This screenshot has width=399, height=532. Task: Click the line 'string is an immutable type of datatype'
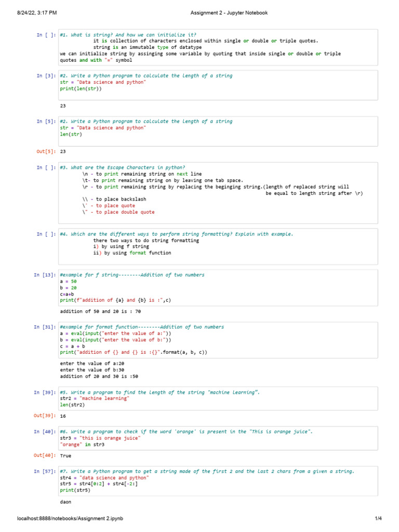148,47
